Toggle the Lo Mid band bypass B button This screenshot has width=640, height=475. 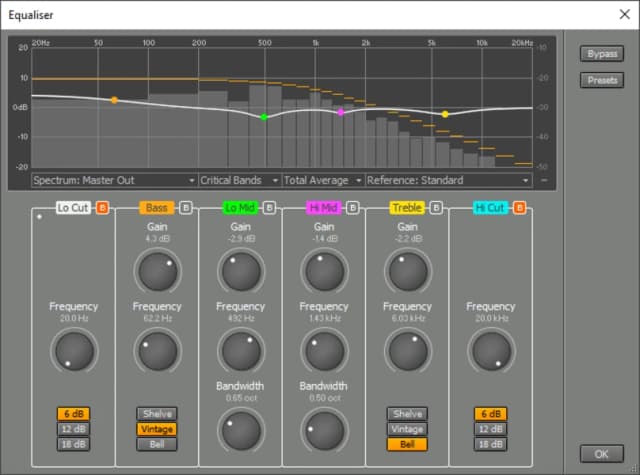tap(269, 208)
